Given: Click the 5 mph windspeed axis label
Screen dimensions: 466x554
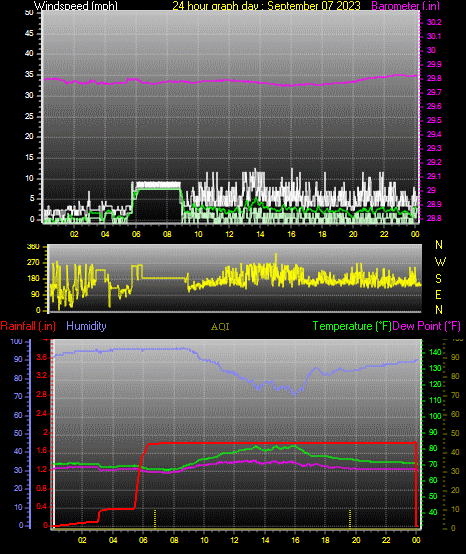Looking at the screenshot, I should tap(32, 199).
